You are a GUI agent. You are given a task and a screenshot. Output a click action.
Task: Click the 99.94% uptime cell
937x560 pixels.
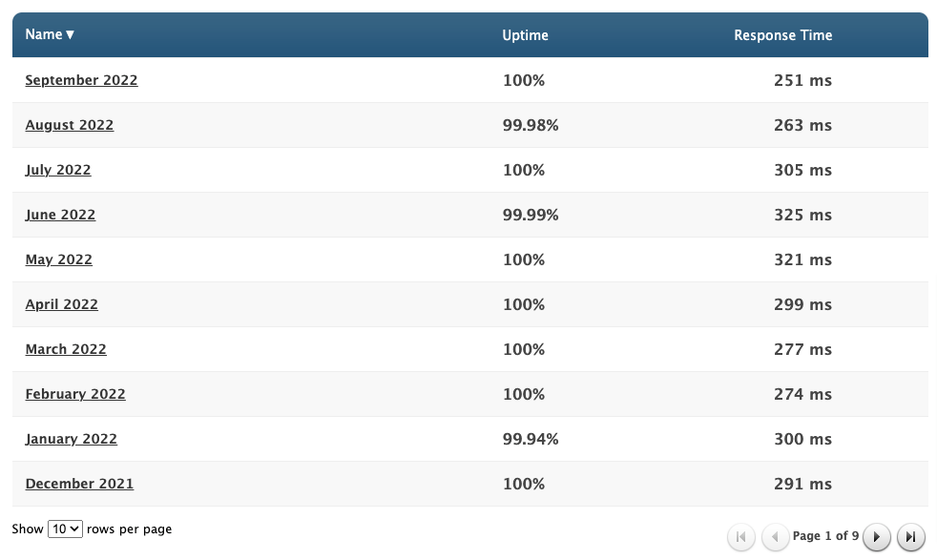point(531,439)
